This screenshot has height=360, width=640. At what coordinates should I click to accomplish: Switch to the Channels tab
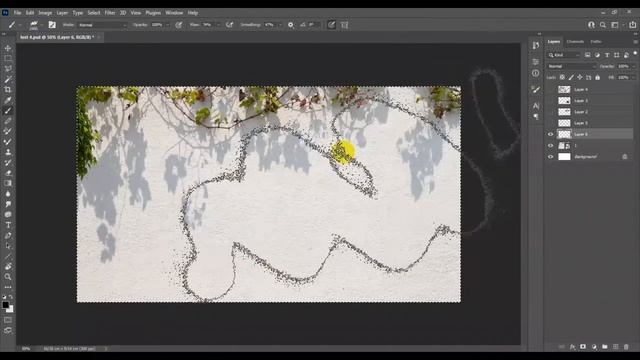[575, 42]
